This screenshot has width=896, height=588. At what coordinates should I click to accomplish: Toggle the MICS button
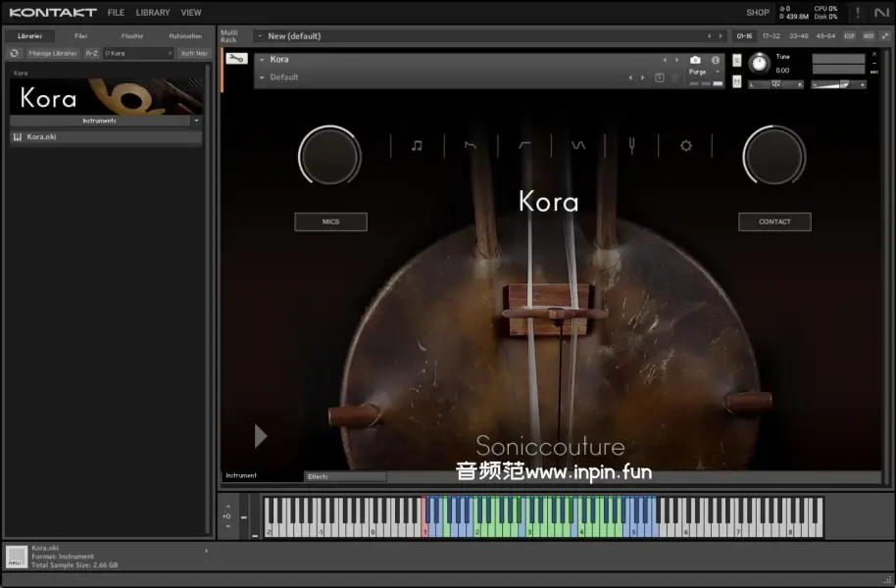[330, 221]
